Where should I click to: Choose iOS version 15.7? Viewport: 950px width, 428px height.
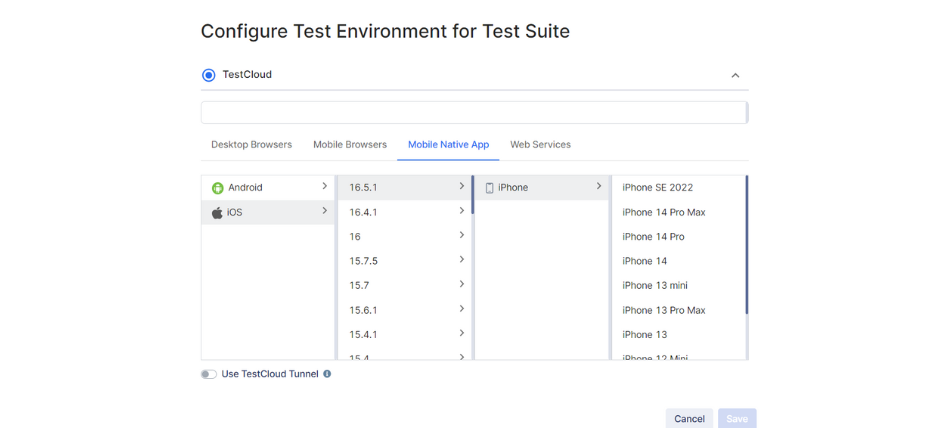(405, 286)
